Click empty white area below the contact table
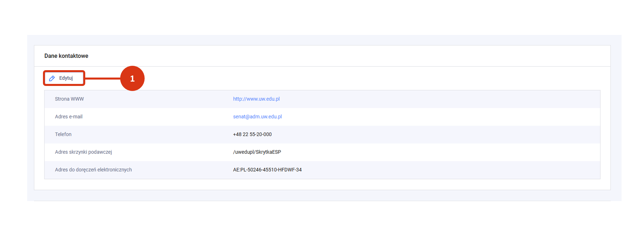 pyautogui.click(x=322, y=184)
